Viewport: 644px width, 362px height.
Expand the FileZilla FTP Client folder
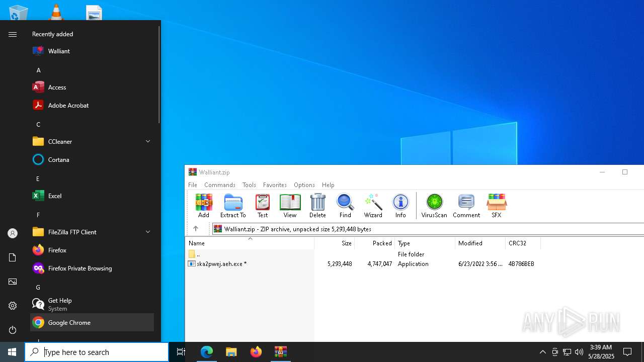(x=92, y=232)
